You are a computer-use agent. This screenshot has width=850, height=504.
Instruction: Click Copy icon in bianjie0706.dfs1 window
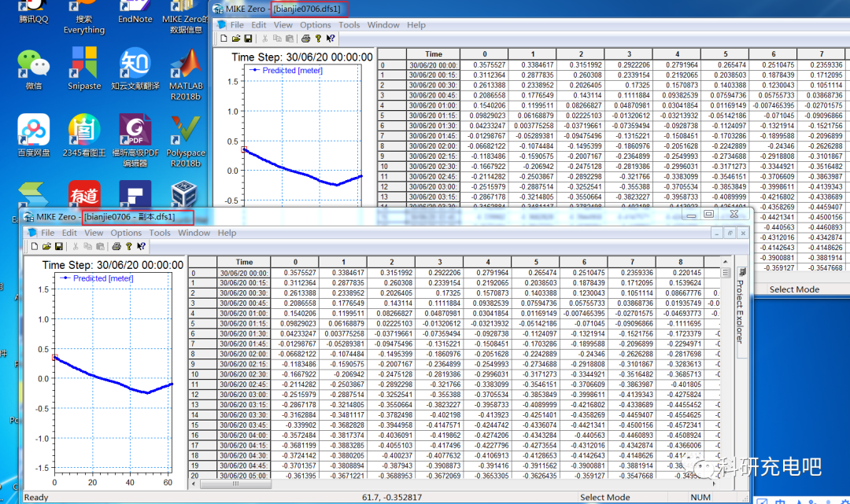[x=277, y=39]
